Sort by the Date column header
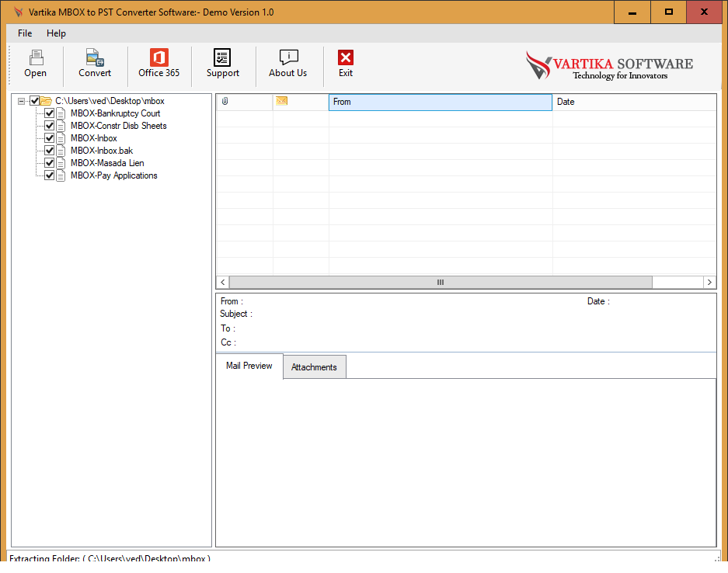The image size is (728, 573). (634, 102)
